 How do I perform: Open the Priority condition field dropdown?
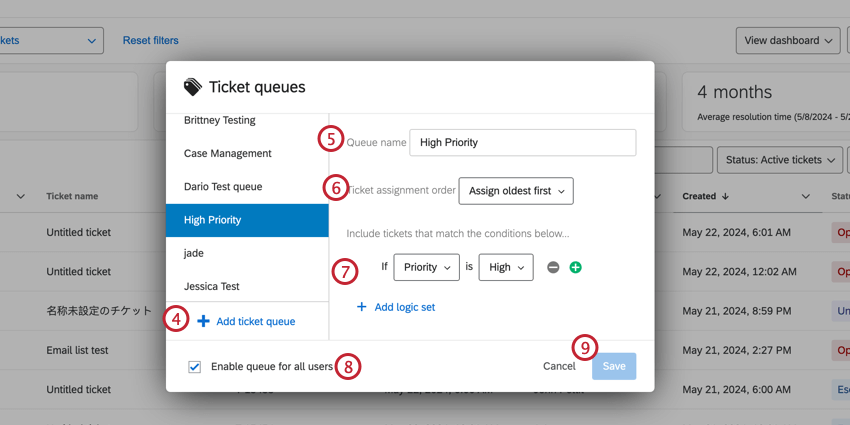coord(426,267)
